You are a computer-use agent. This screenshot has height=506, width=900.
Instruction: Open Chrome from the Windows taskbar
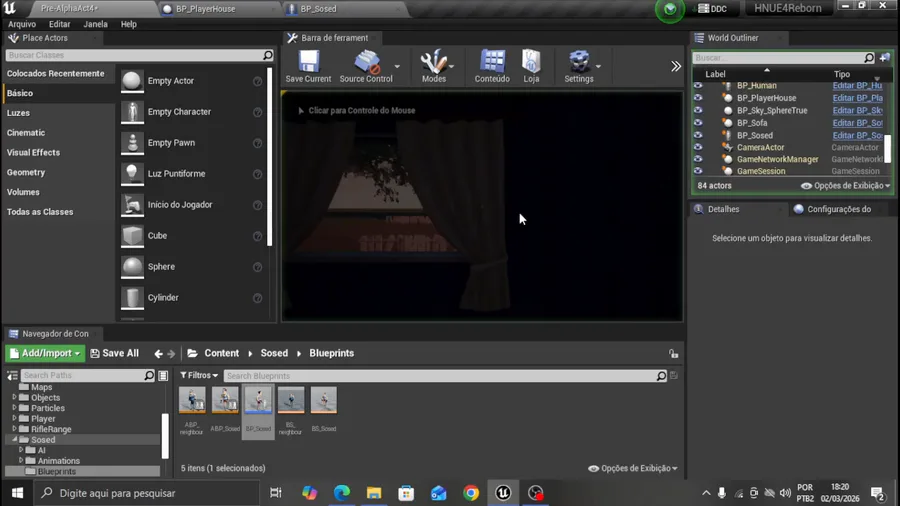[x=471, y=493]
